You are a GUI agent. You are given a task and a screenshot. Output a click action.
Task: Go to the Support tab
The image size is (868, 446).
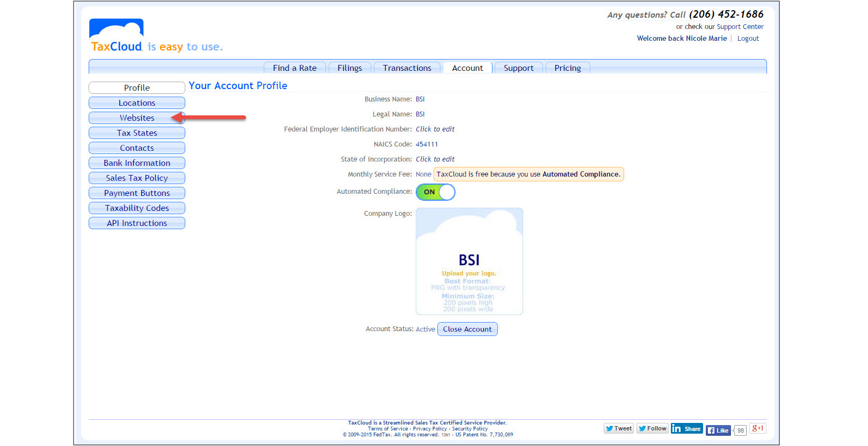click(519, 68)
